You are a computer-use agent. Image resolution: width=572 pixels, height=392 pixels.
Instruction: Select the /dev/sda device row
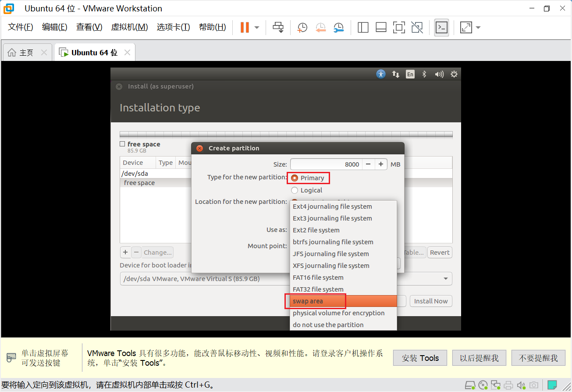(x=156, y=174)
